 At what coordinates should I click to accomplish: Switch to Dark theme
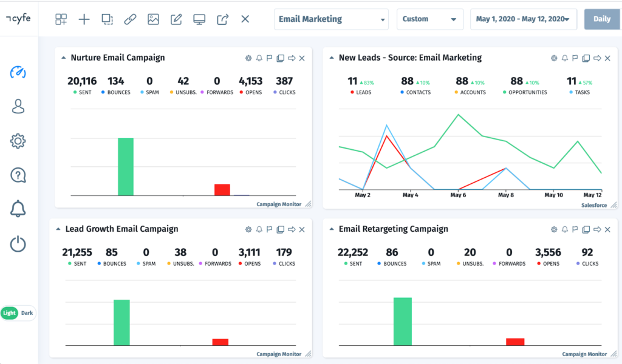click(x=27, y=313)
